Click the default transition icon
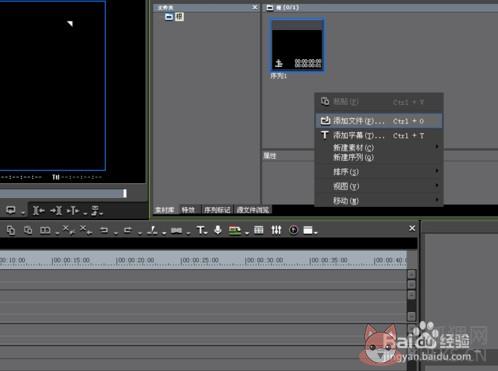Image resolution: width=498 pixels, height=371 pixels. coord(176,230)
